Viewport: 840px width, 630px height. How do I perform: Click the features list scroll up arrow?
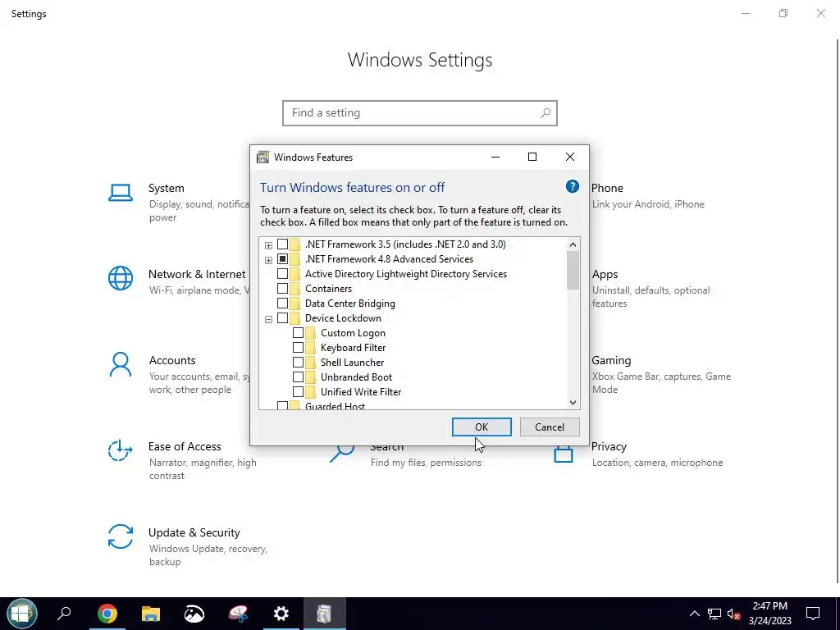tap(573, 244)
